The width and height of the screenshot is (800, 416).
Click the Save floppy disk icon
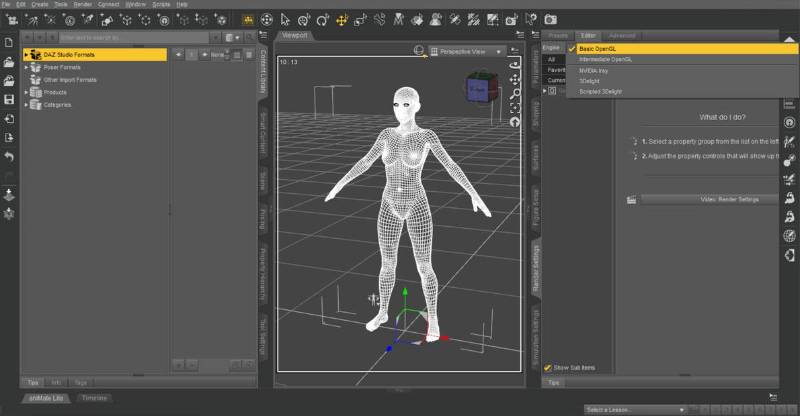pyautogui.click(x=9, y=100)
